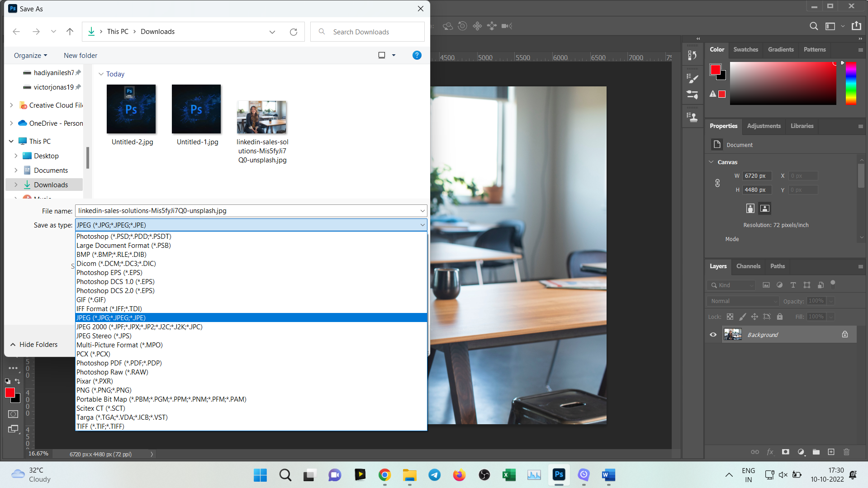
Task: Expand OneDrive tree node
Action: tap(11, 123)
